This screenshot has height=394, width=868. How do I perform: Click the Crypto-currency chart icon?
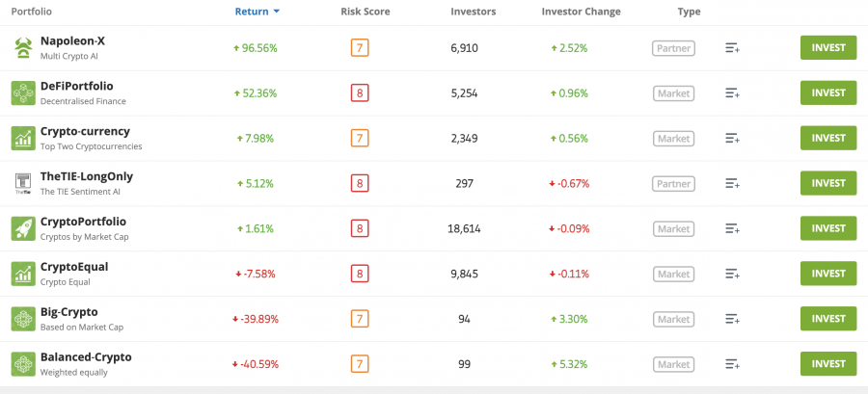pyautogui.click(x=23, y=138)
